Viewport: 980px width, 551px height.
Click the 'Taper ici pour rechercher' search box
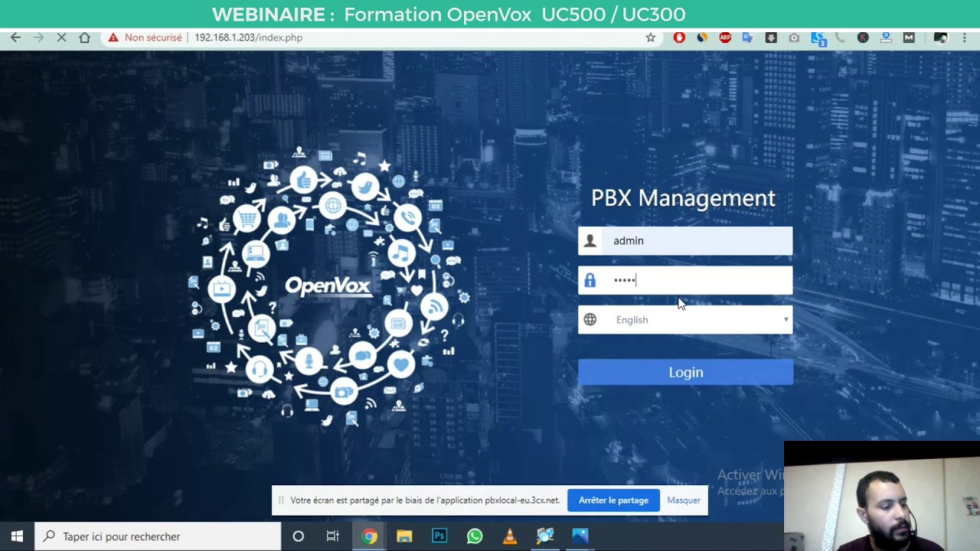pos(158,536)
